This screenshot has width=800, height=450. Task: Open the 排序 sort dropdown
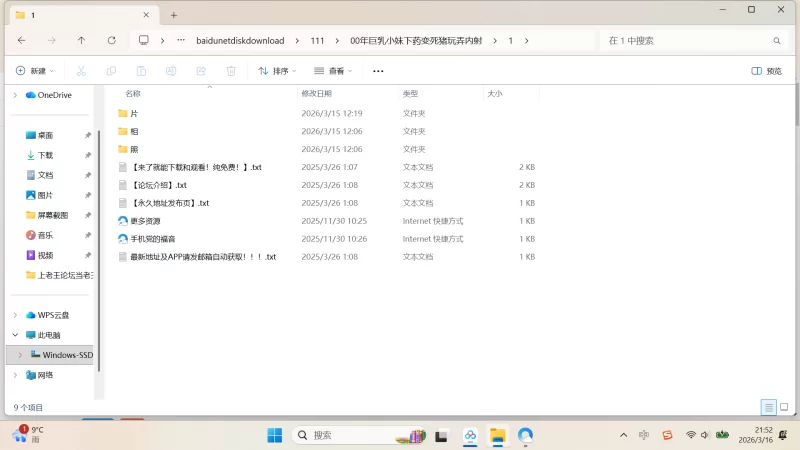coord(279,71)
